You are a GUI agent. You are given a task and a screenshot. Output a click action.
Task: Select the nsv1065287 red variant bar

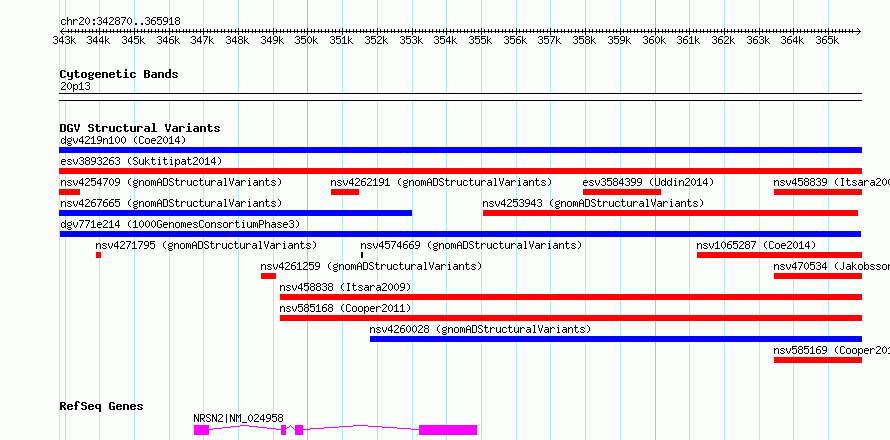[x=779, y=255]
